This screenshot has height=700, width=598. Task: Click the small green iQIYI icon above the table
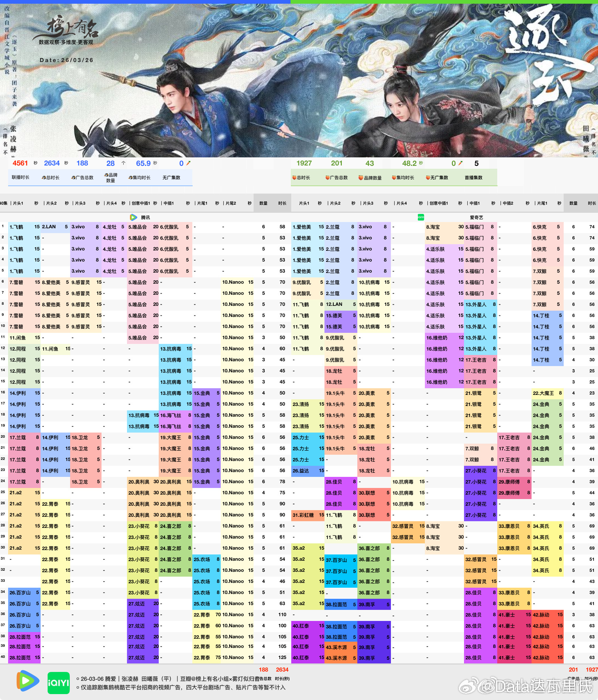point(421,217)
